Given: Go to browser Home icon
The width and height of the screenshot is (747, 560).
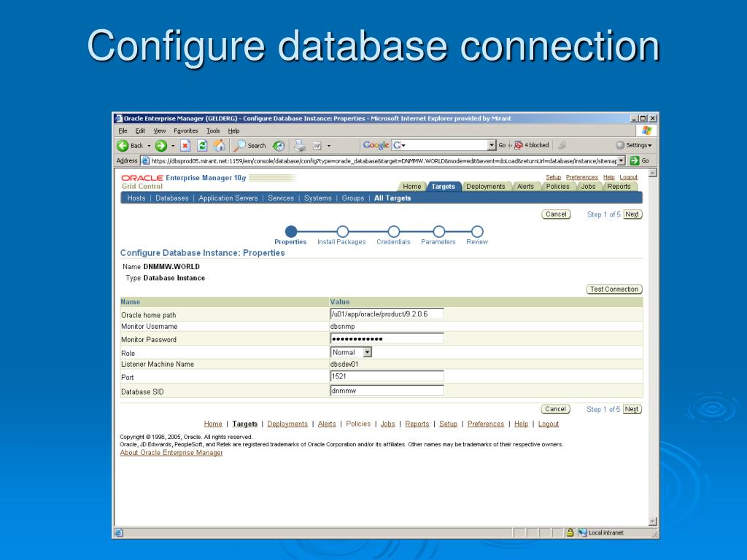Looking at the screenshot, I should [219, 145].
